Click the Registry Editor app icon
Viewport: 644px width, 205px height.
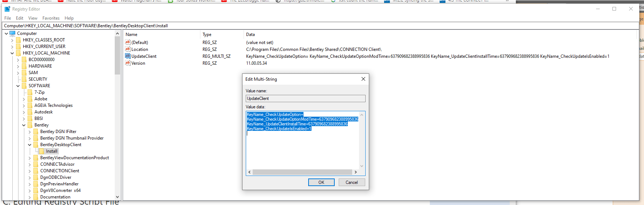coord(7,9)
